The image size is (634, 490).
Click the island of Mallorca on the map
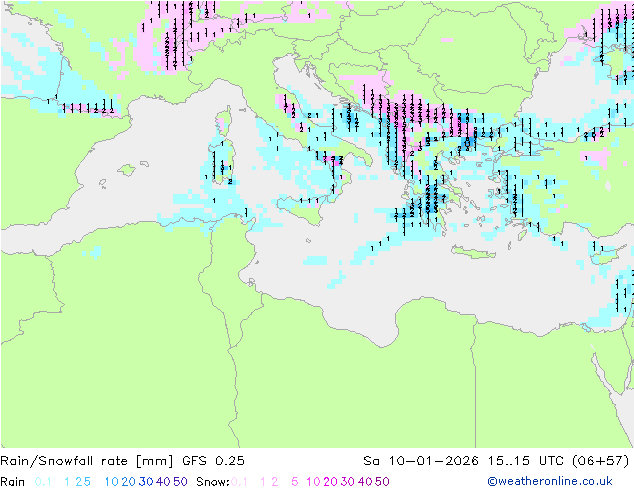click(x=127, y=170)
